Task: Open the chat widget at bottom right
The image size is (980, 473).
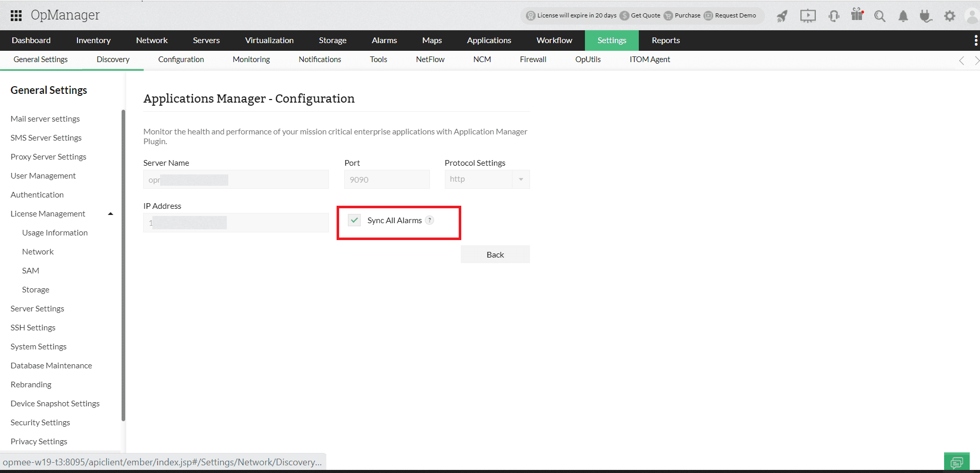Action: [x=956, y=461]
